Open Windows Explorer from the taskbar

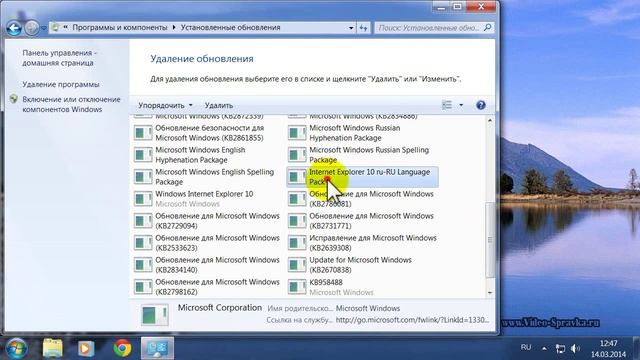click(x=53, y=348)
